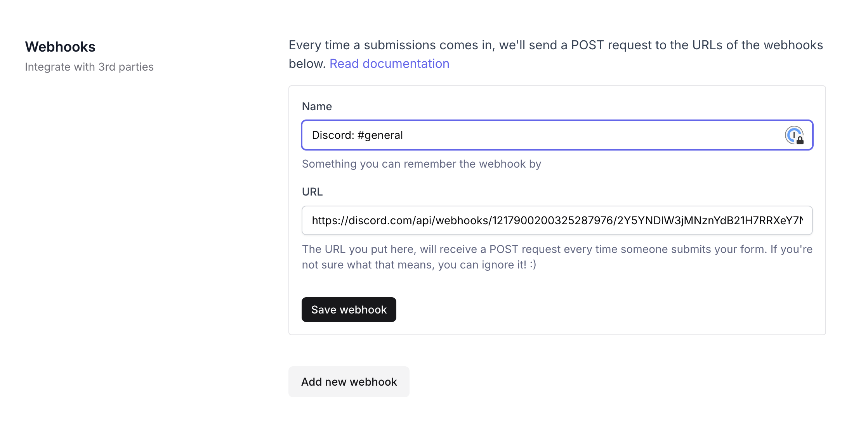Select the webhook name text Discord: #general
The height and width of the screenshot is (426, 868).
tap(357, 135)
